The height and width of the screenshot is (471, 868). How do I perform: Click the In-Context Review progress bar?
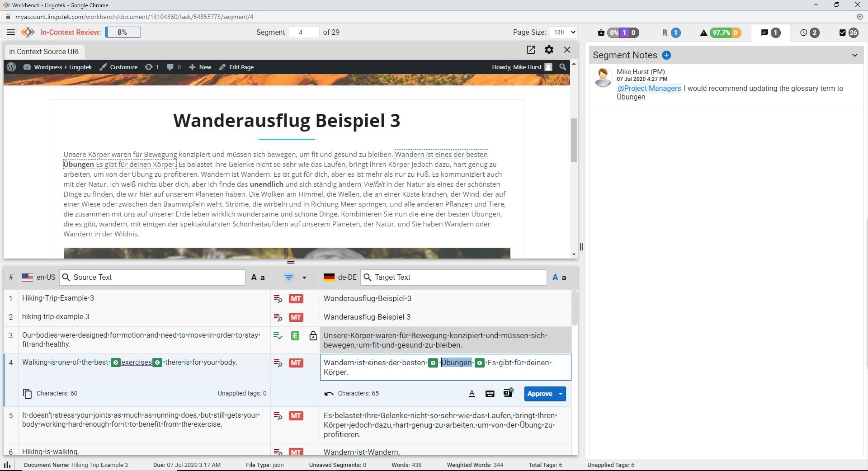pos(123,32)
